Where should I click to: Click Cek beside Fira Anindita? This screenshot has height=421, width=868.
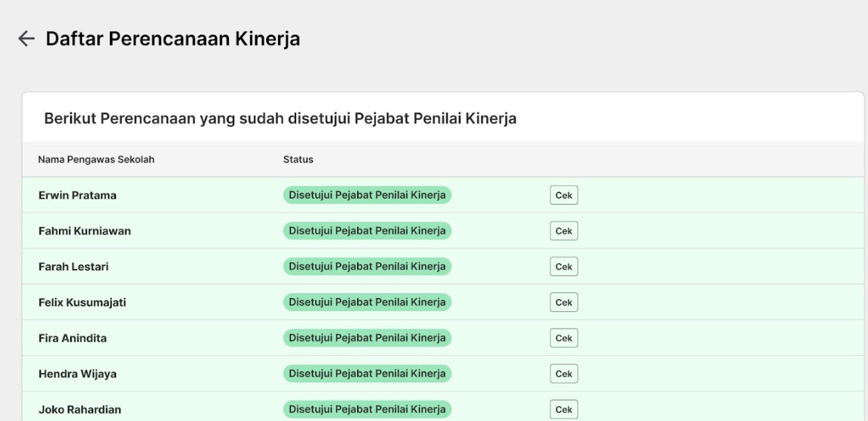coord(564,338)
